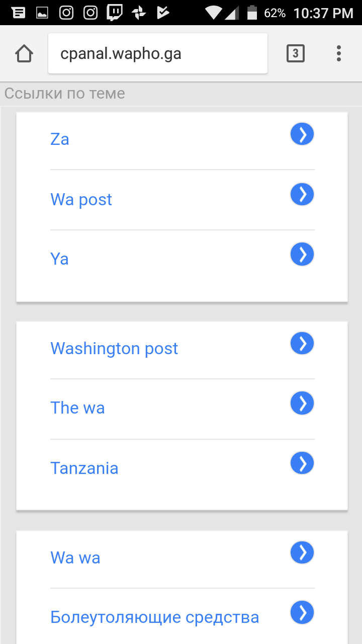Follow the Ya link
Image resolution: width=362 pixels, height=644 pixels.
click(x=59, y=259)
